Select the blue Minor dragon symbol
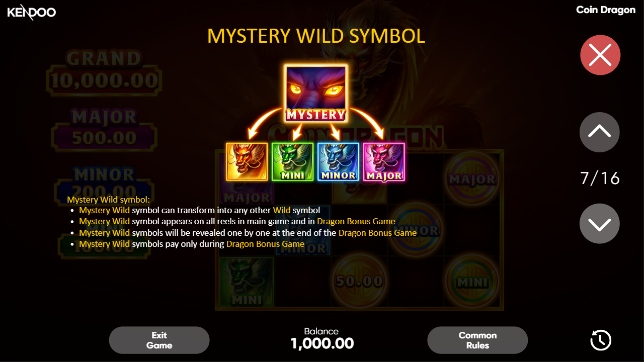This screenshot has height=362, width=644. tap(338, 162)
